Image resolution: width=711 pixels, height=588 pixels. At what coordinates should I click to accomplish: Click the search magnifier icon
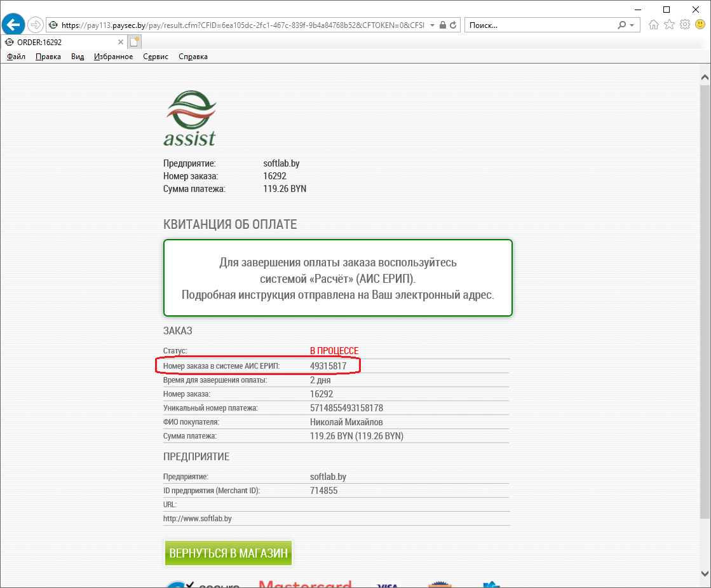[x=621, y=25]
